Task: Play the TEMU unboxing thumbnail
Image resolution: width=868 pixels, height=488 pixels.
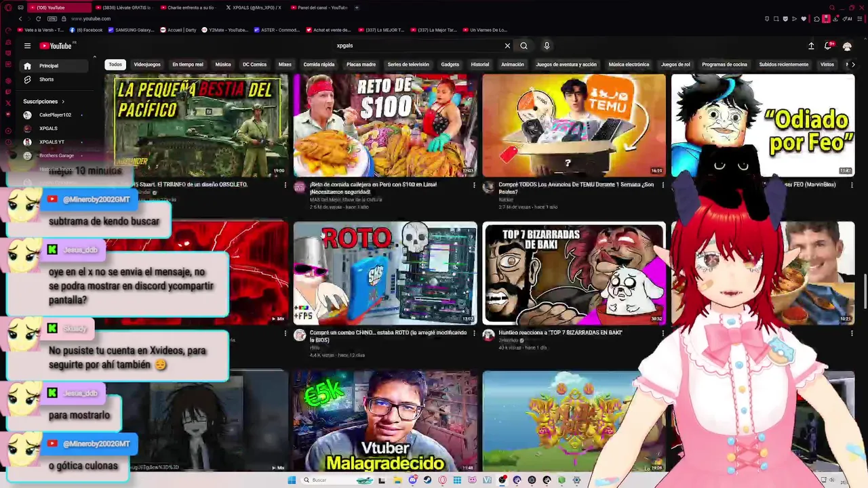Action: click(x=574, y=125)
